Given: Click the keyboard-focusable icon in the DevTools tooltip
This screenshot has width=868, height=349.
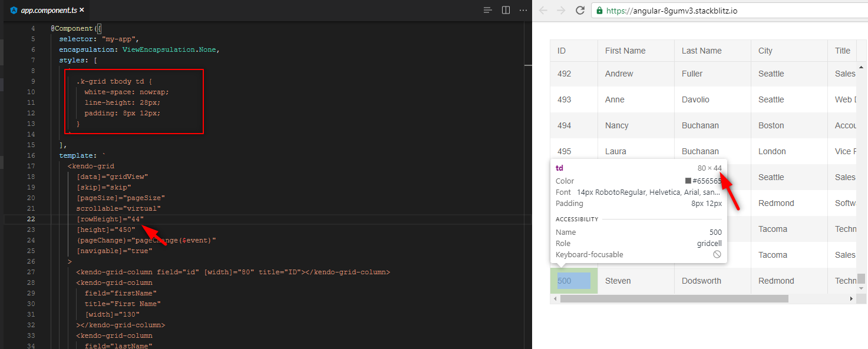Looking at the screenshot, I should 717,254.
